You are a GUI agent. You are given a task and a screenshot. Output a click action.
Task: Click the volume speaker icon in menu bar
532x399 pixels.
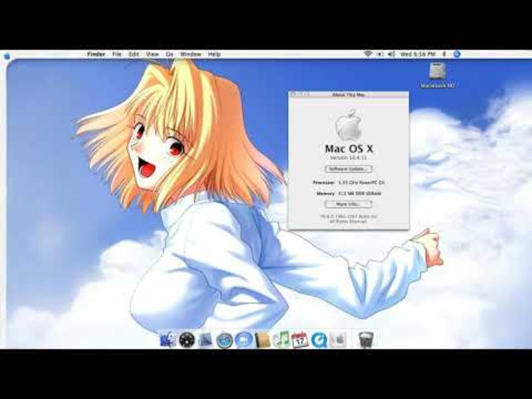(x=392, y=54)
